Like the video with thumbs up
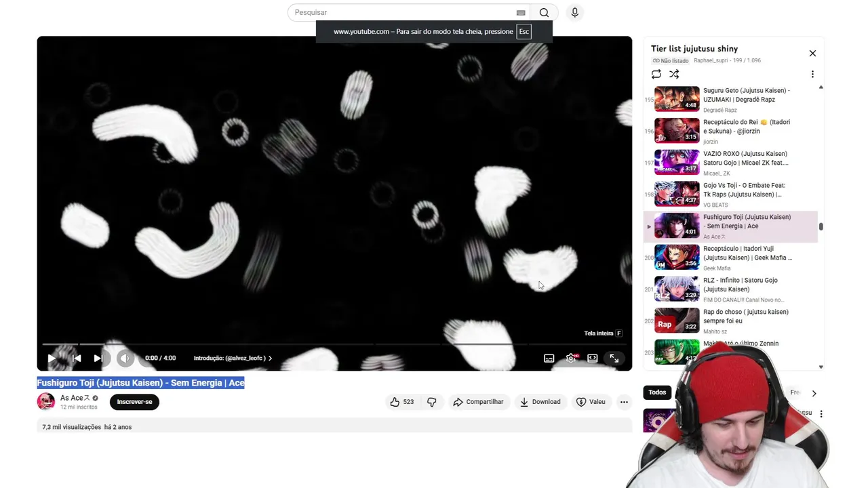The width and height of the screenshot is (868, 488). (x=401, y=402)
